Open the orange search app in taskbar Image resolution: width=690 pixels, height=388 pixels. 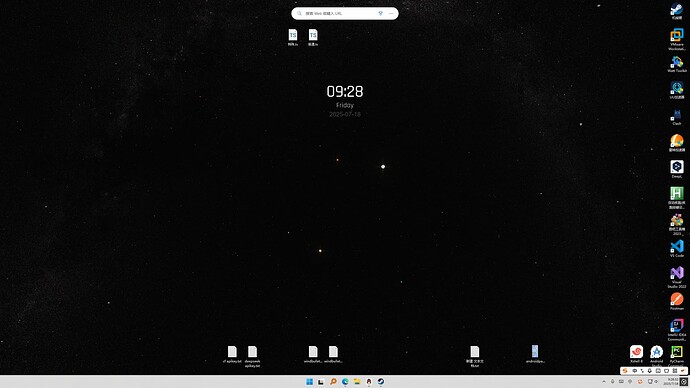333,381
